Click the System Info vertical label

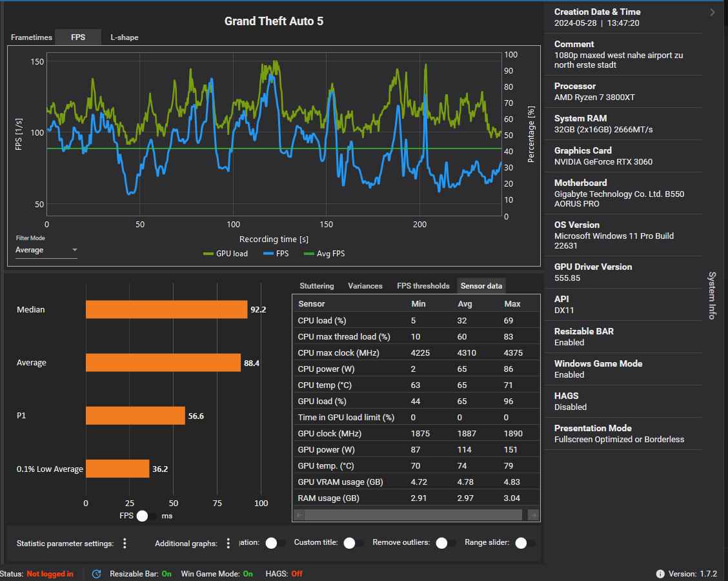712,296
